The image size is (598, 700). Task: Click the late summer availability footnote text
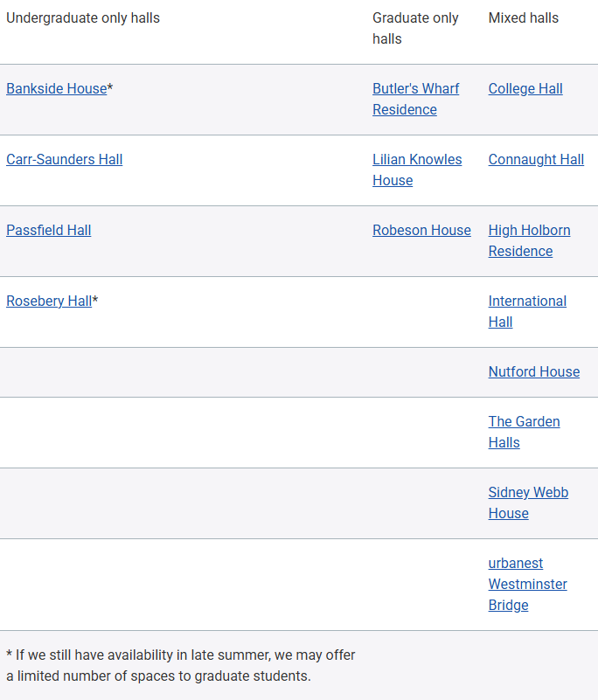[x=181, y=665]
